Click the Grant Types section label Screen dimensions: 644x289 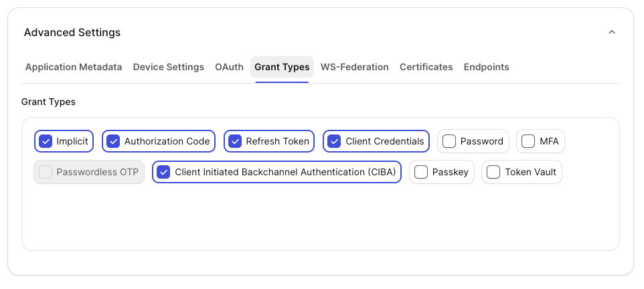pos(48,102)
